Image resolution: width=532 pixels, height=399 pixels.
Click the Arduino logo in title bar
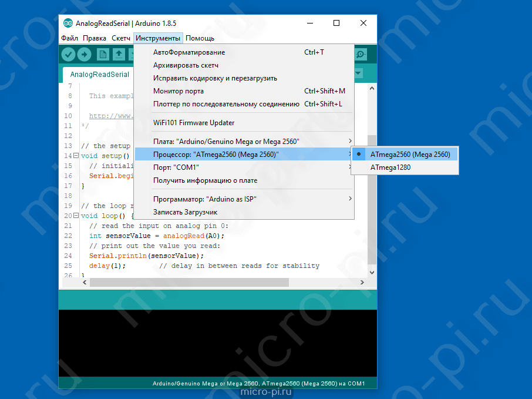[x=68, y=24]
